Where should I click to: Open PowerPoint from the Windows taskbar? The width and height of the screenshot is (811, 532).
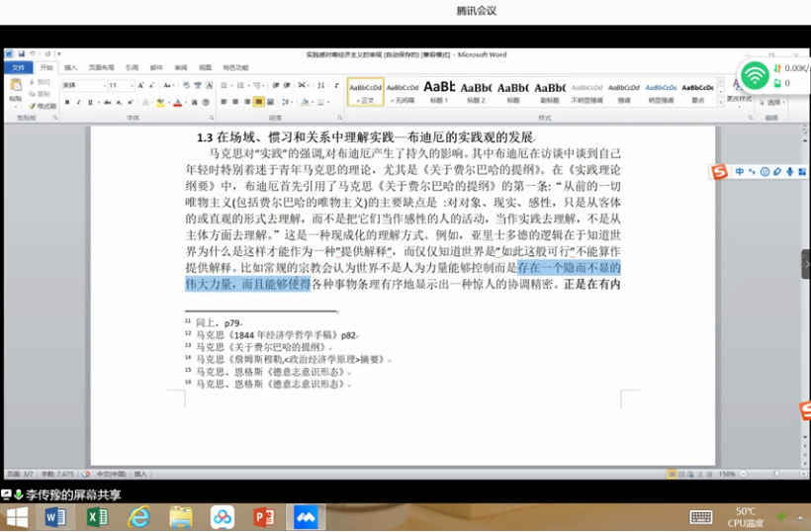pyautogui.click(x=263, y=517)
